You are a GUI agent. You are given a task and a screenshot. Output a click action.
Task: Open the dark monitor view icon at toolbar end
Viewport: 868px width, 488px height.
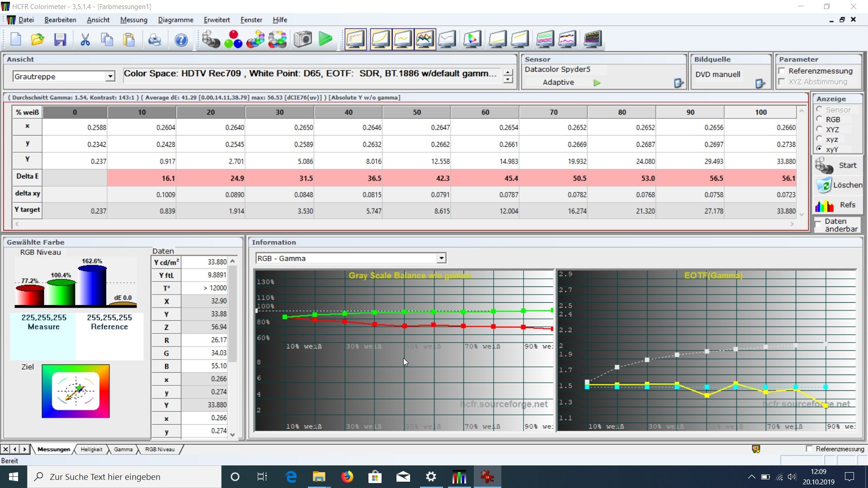593,39
